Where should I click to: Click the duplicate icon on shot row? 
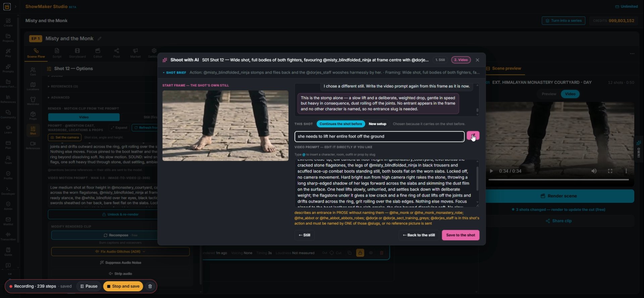pyautogui.click(x=350, y=253)
